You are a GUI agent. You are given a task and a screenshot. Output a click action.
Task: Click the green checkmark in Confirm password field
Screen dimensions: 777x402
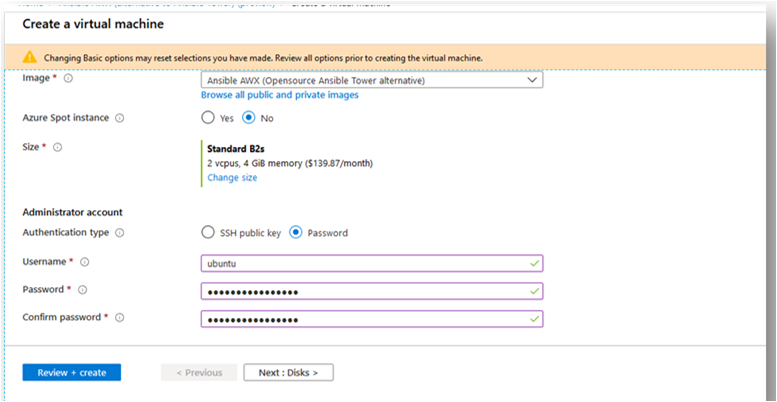(x=534, y=319)
